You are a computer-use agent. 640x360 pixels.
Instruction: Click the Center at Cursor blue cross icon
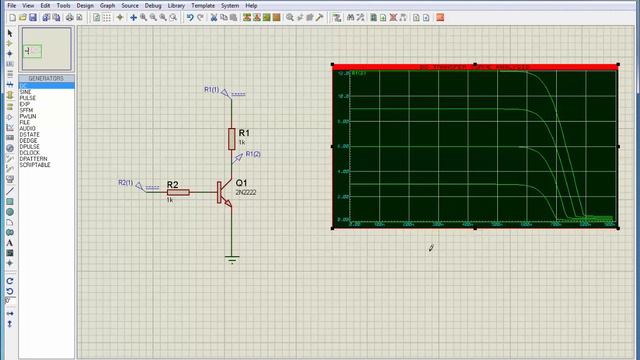[x=133, y=18]
